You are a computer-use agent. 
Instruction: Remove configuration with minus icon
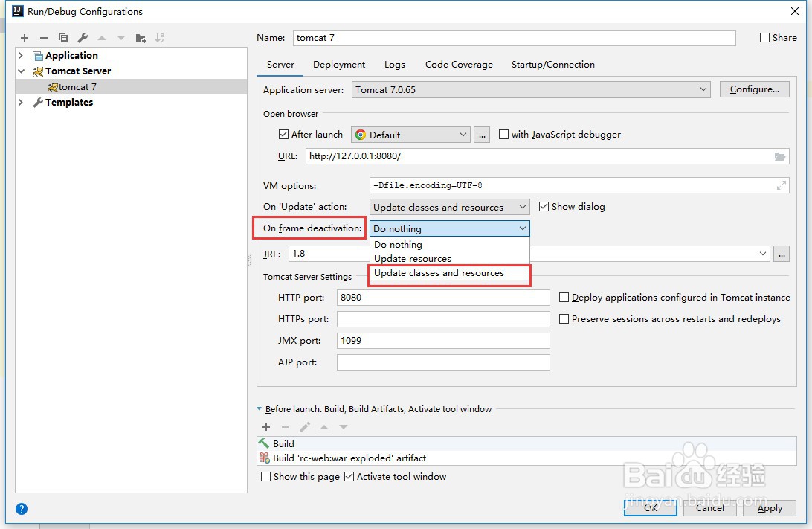pyautogui.click(x=43, y=38)
